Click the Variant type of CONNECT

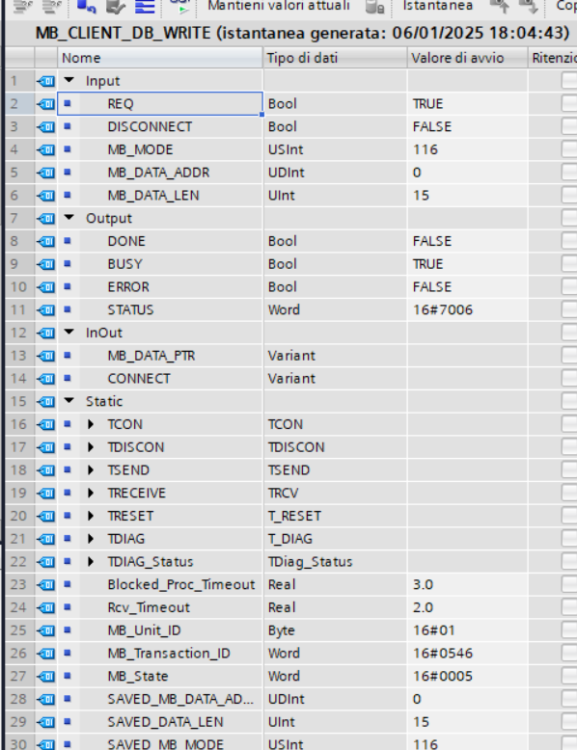[335, 379]
